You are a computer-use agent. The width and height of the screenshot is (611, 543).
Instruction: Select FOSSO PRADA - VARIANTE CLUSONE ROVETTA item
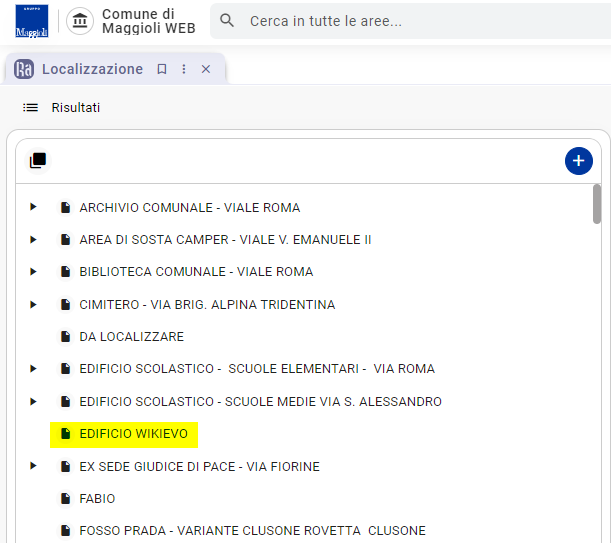pos(253,531)
